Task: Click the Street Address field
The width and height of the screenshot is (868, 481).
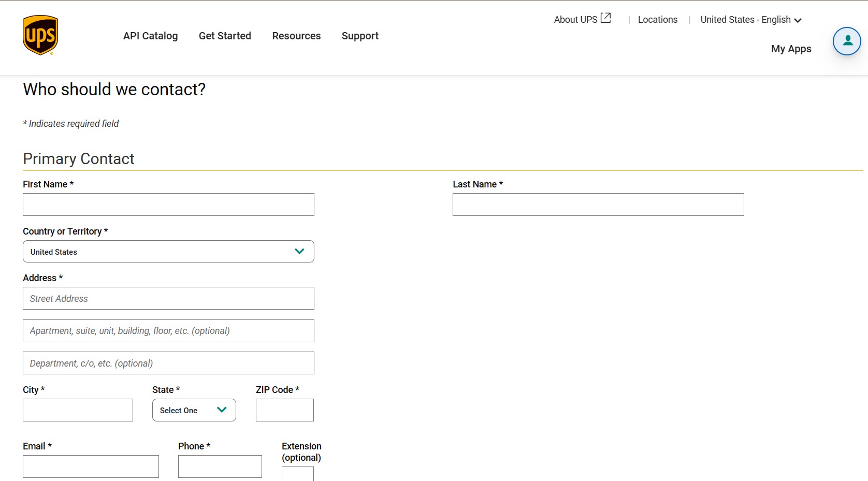Action: [168, 298]
